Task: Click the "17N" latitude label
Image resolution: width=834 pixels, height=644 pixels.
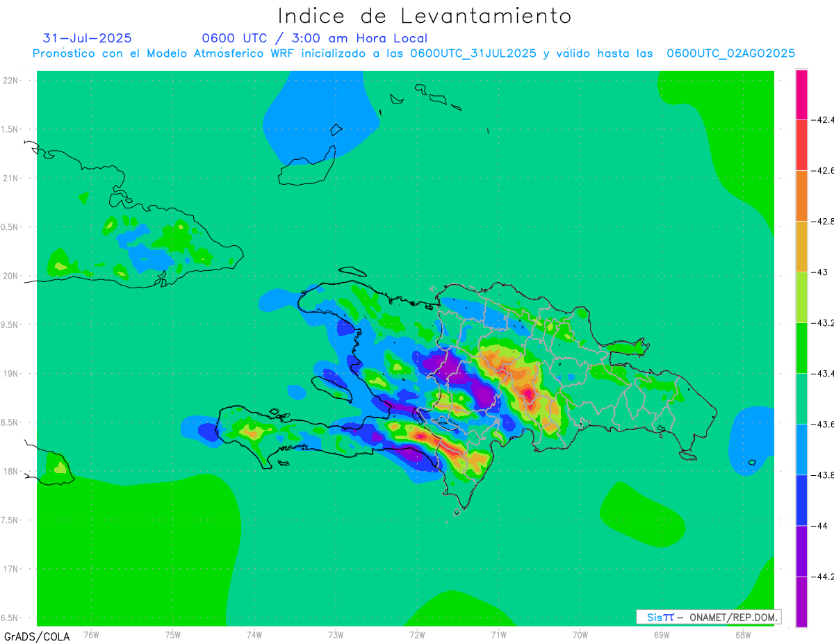Action: tap(10, 569)
